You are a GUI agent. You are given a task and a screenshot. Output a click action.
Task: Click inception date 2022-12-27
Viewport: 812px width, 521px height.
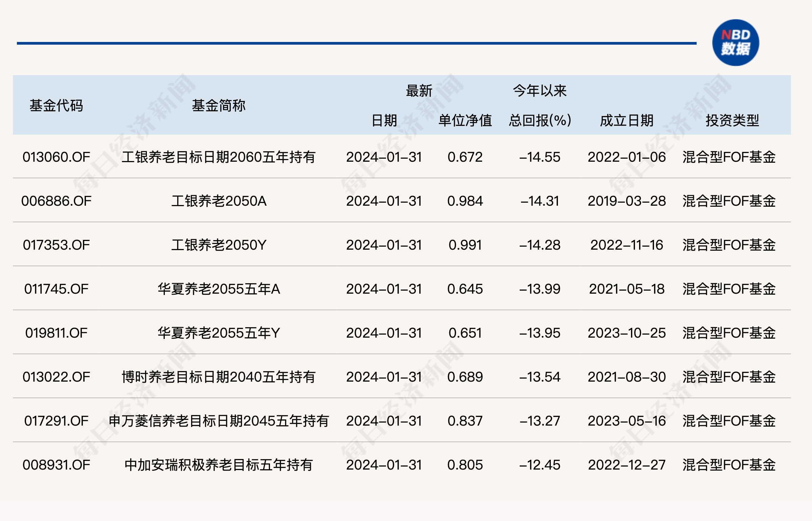click(627, 465)
